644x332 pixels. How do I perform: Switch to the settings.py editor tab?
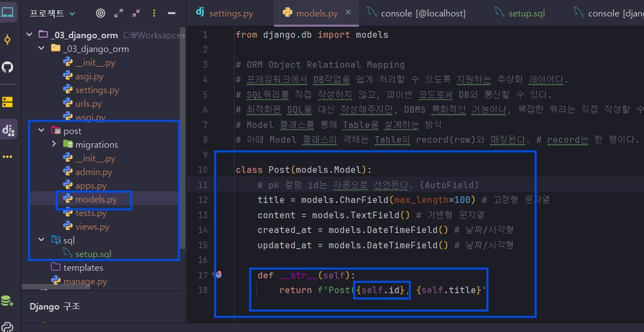225,13
